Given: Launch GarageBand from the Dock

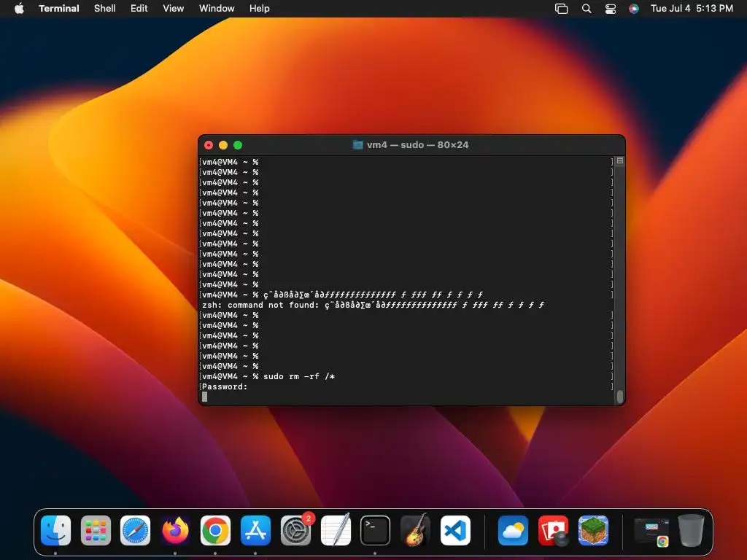Looking at the screenshot, I should [415, 530].
